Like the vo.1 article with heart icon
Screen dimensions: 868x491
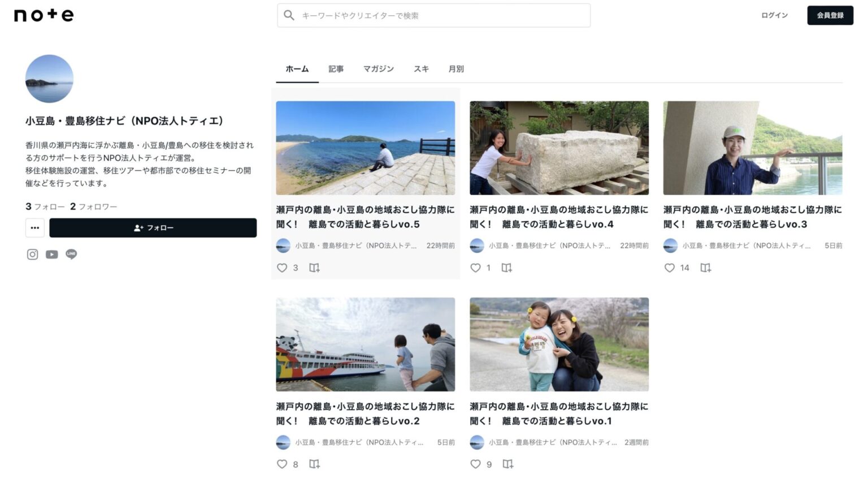(x=476, y=464)
